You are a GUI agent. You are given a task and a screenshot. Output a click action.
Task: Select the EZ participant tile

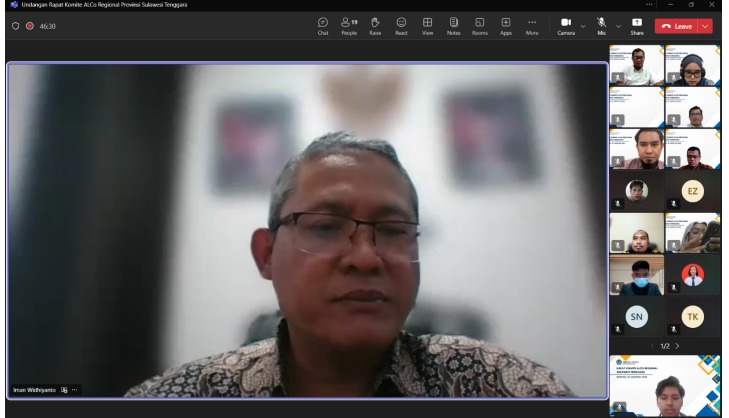(692, 191)
